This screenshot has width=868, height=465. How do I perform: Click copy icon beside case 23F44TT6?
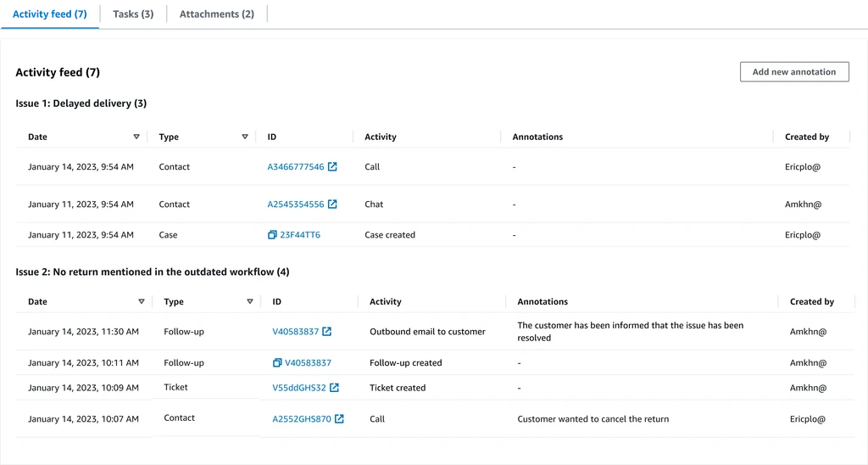[272, 235]
